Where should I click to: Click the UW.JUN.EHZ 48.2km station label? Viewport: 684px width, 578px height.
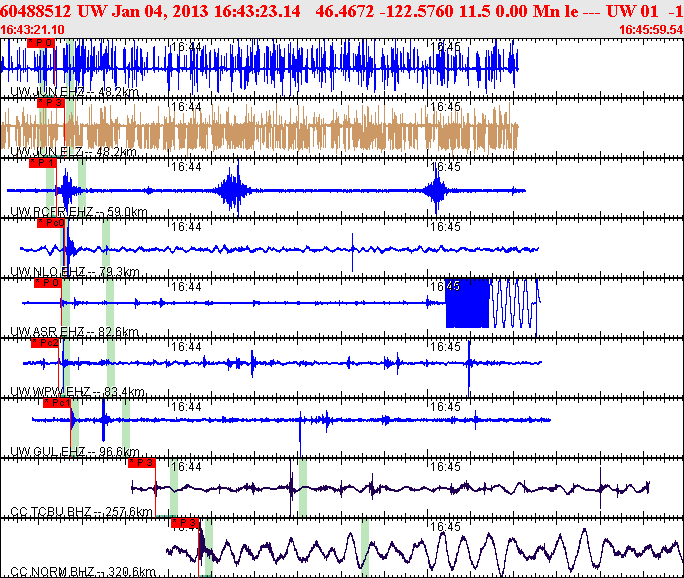73,92
